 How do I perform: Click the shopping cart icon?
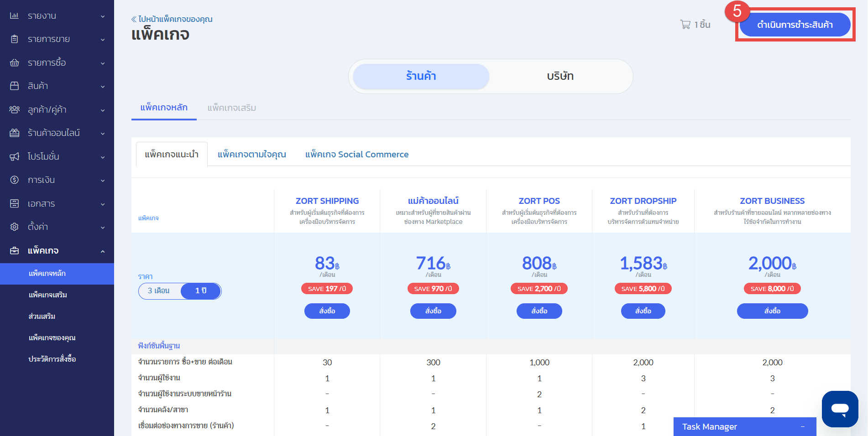click(685, 25)
